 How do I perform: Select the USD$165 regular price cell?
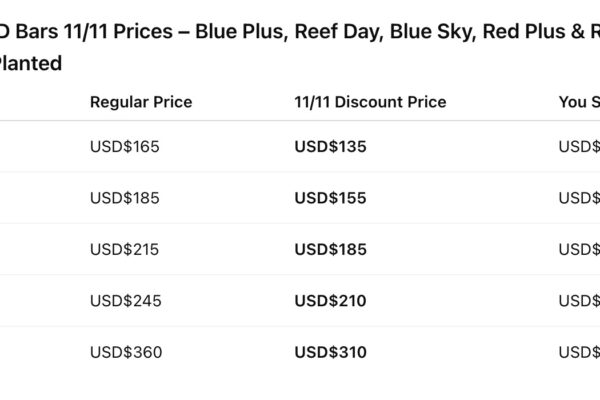125,147
